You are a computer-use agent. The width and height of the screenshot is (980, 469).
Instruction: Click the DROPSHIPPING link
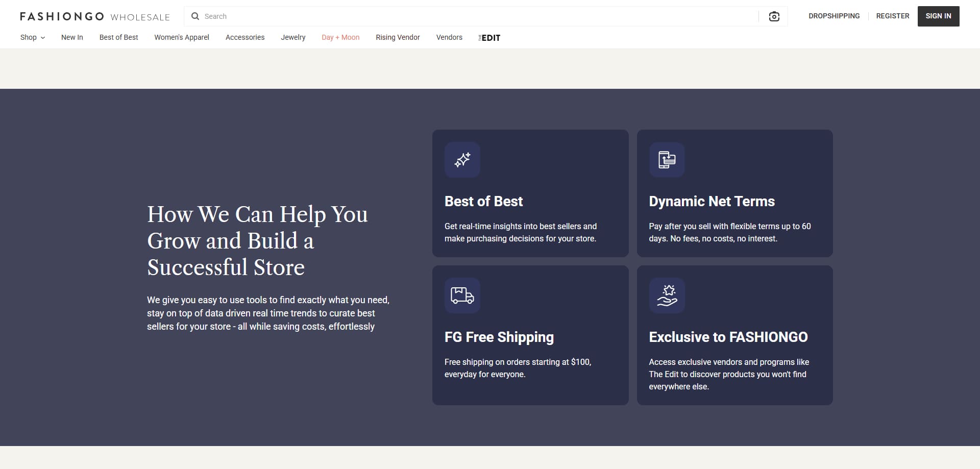click(834, 16)
